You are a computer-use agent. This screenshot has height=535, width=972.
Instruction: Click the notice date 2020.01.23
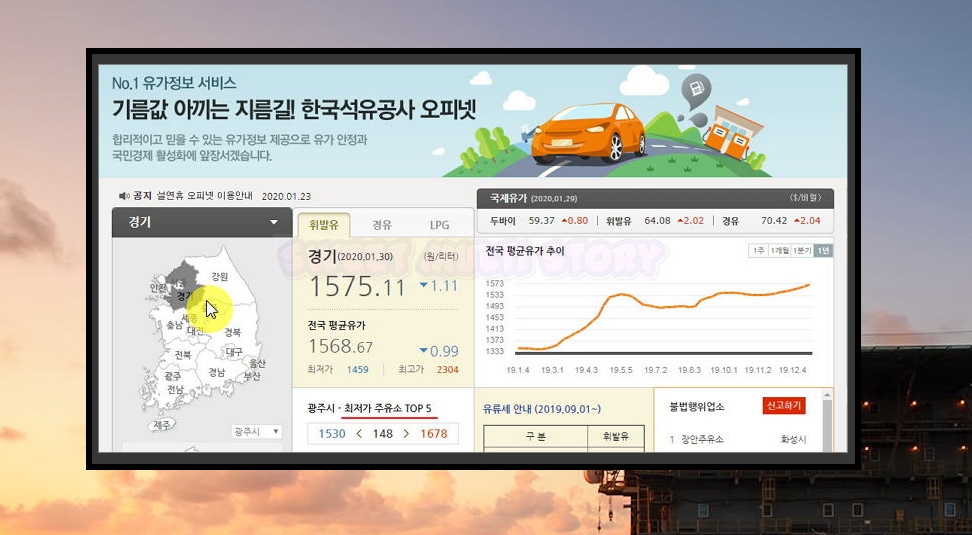tap(286, 197)
